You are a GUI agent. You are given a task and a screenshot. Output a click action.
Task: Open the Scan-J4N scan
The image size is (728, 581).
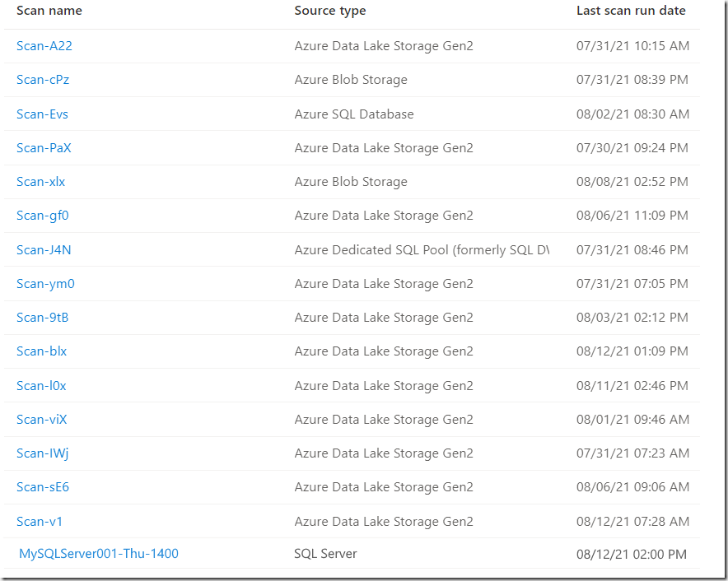pos(44,250)
